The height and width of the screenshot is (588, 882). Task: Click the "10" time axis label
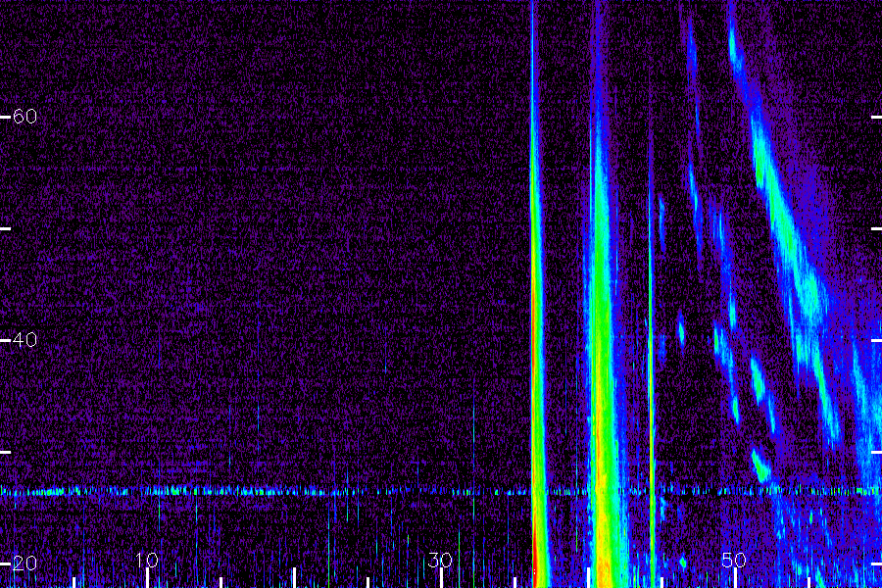click(x=146, y=560)
